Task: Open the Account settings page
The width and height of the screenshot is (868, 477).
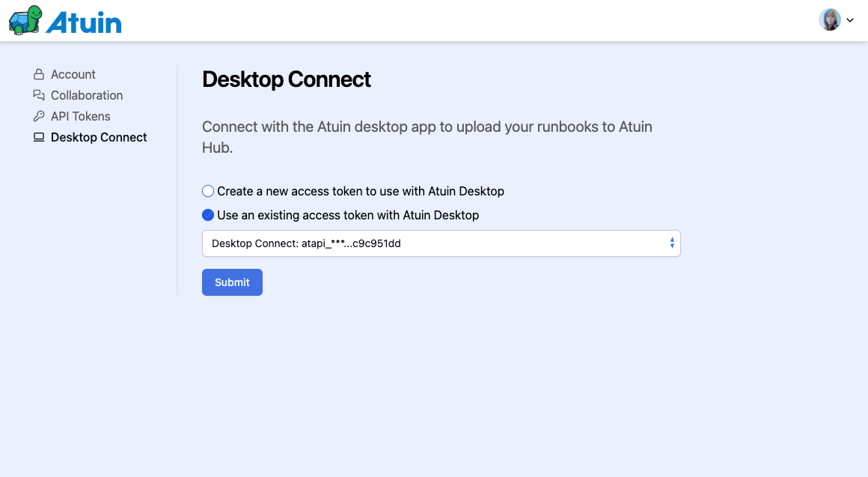Action: 73,74
